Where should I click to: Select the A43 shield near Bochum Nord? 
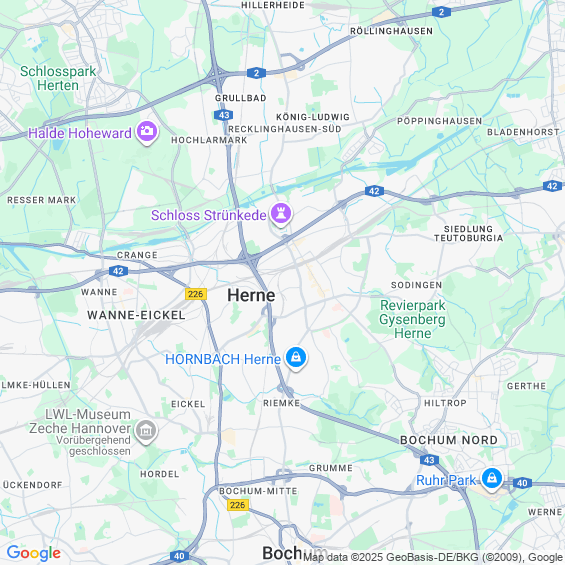tap(429, 460)
